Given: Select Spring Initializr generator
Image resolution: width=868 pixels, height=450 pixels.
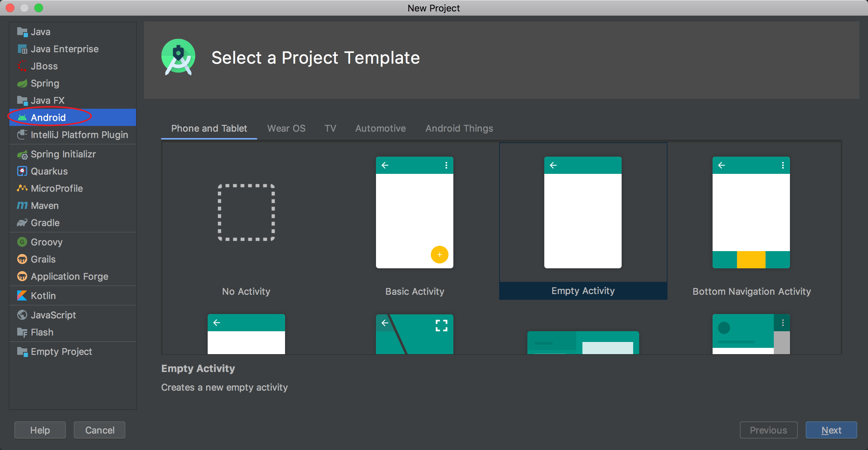Looking at the screenshot, I should 73,154.
